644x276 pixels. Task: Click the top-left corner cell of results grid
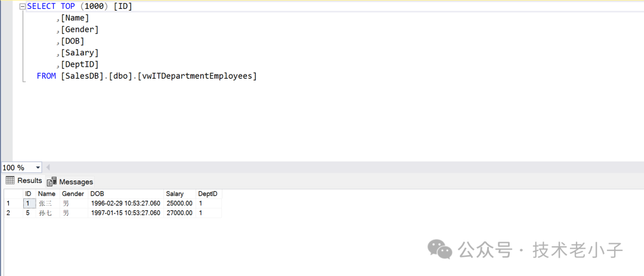(x=14, y=194)
